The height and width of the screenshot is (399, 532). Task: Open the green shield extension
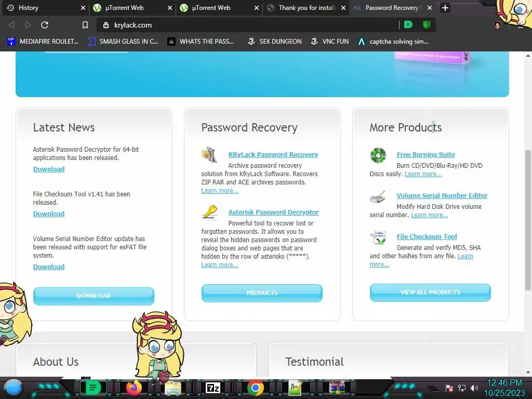(427, 24)
